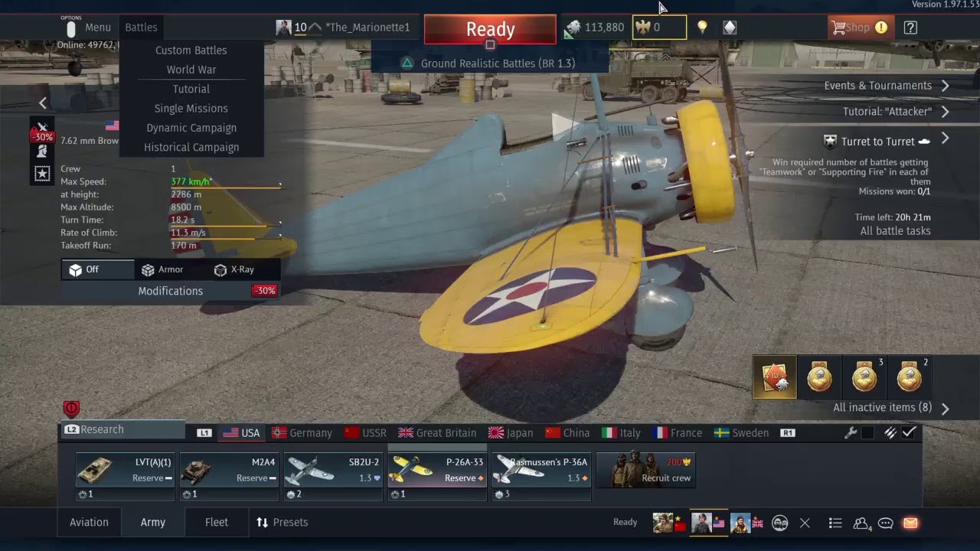Choose World War menu entry
This screenshot has width=980, height=551.
coord(191,70)
